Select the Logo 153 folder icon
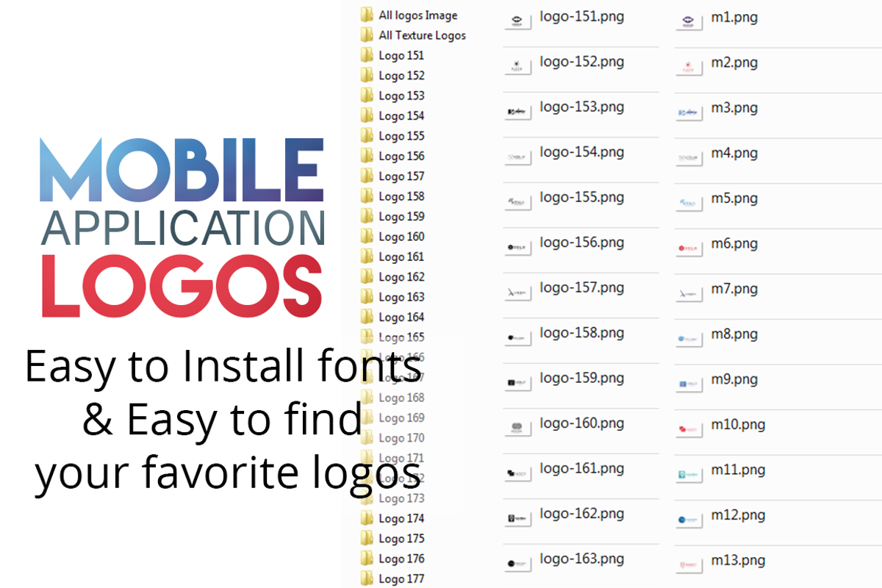 [367, 96]
